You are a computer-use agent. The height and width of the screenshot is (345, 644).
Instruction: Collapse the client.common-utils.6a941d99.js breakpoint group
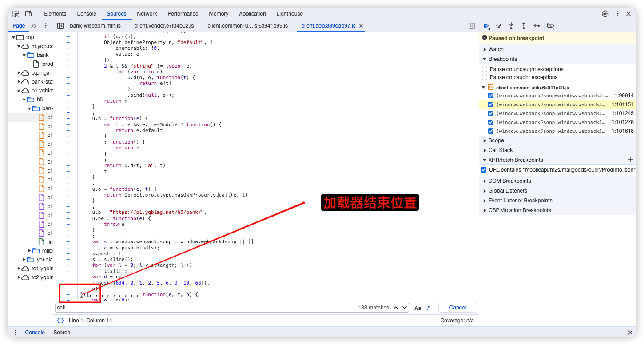coord(484,88)
